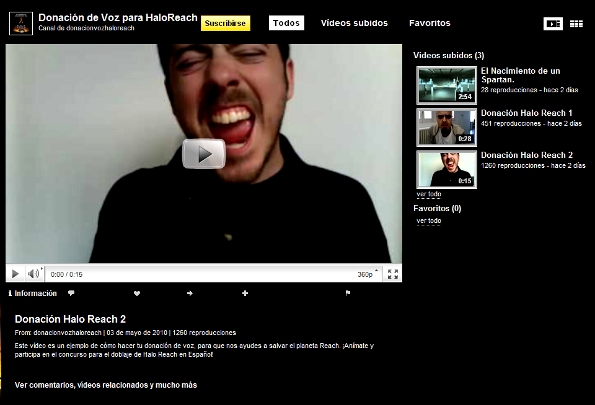
Task: Flag the video with flag icon
Action: [x=348, y=293]
